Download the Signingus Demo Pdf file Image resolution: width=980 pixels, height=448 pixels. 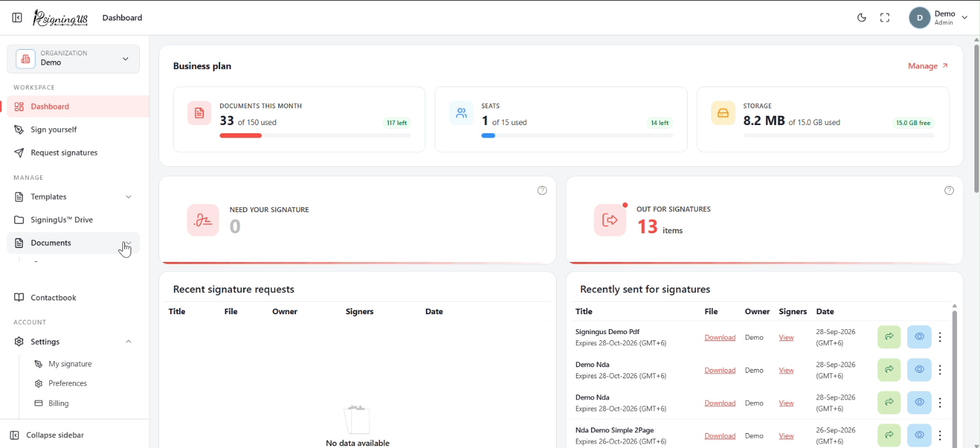point(720,337)
